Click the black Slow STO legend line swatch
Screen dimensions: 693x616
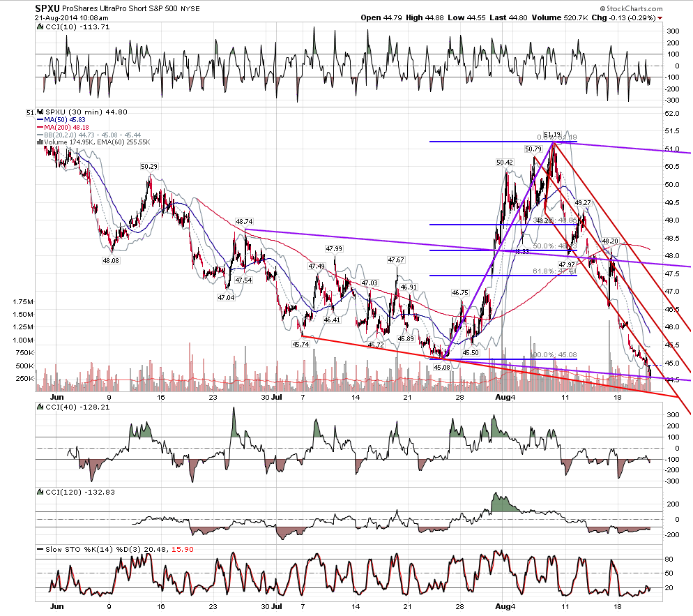point(40,550)
